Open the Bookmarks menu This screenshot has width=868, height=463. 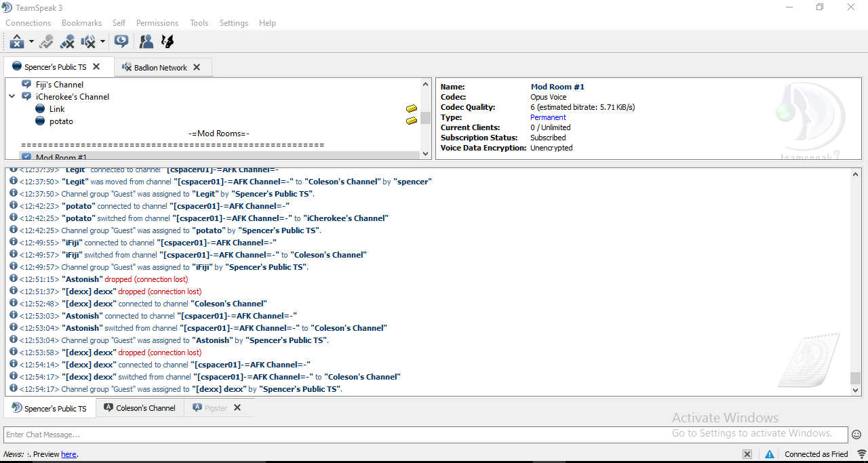(81, 23)
